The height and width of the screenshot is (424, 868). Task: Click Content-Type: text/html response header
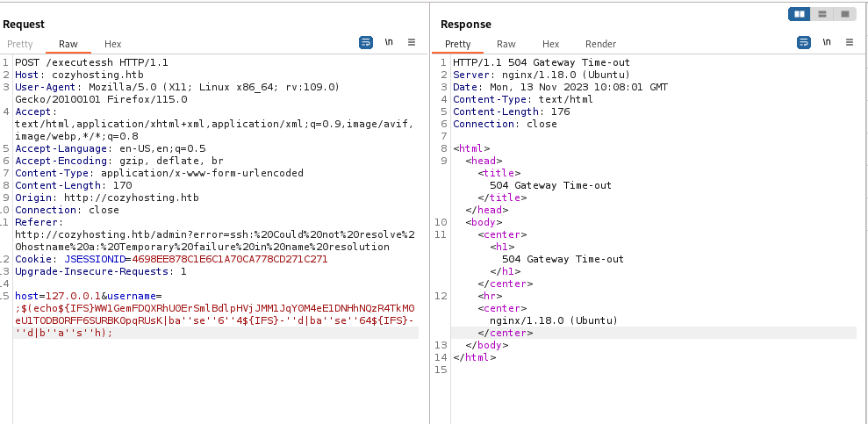point(522,99)
